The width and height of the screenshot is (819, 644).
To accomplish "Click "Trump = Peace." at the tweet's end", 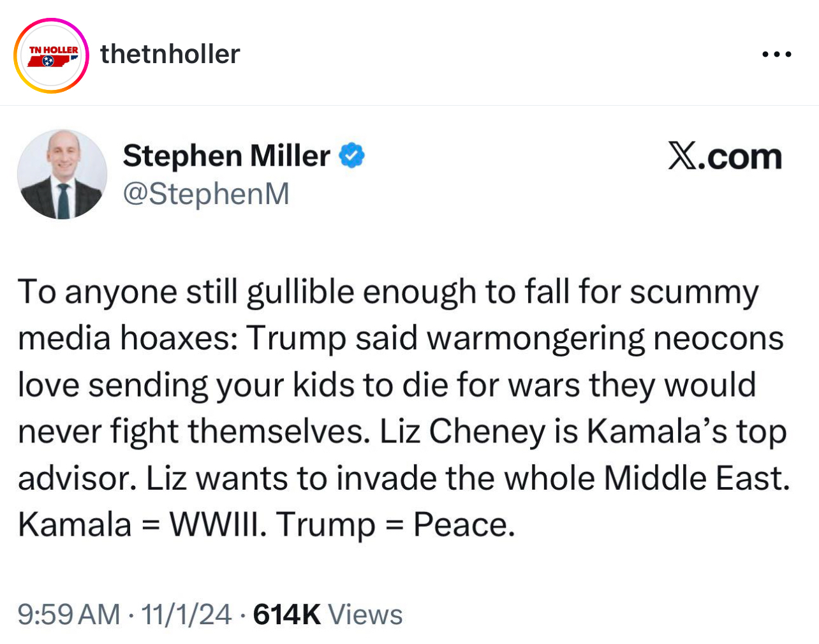I will (x=395, y=525).
